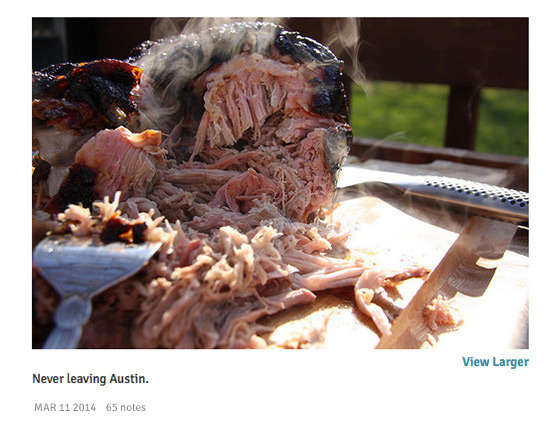This screenshot has height=432, width=559.
Task: Click the number 65 before notes
Action: 112,407
